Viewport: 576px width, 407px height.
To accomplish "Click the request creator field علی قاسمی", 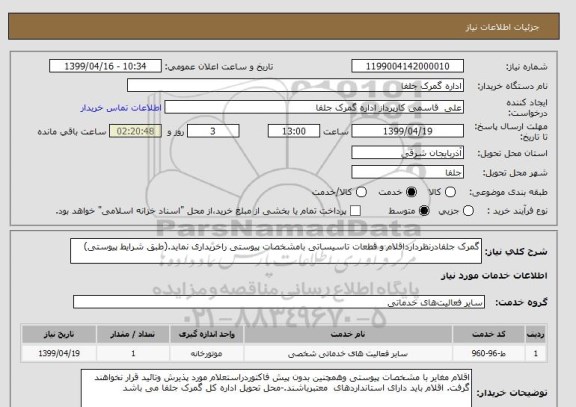I will coord(314,108).
